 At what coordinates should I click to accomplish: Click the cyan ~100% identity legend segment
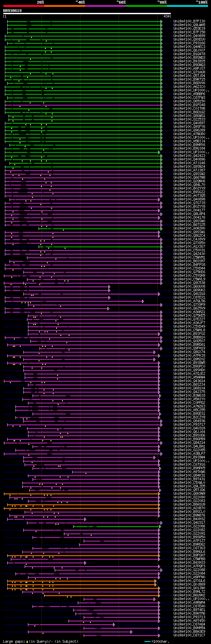(x=187, y=6)
